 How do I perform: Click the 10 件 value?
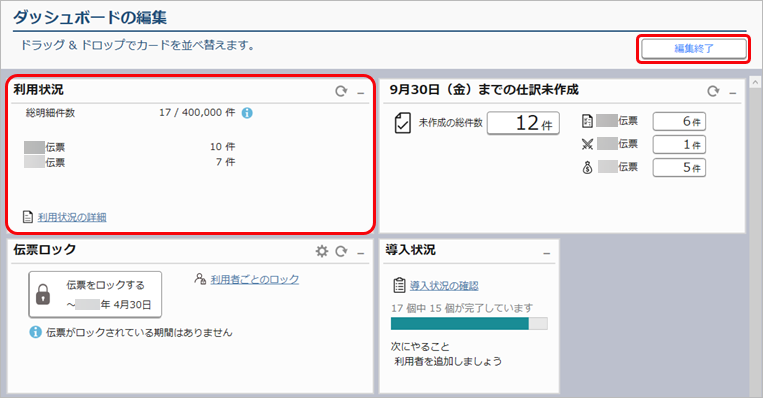pos(222,146)
